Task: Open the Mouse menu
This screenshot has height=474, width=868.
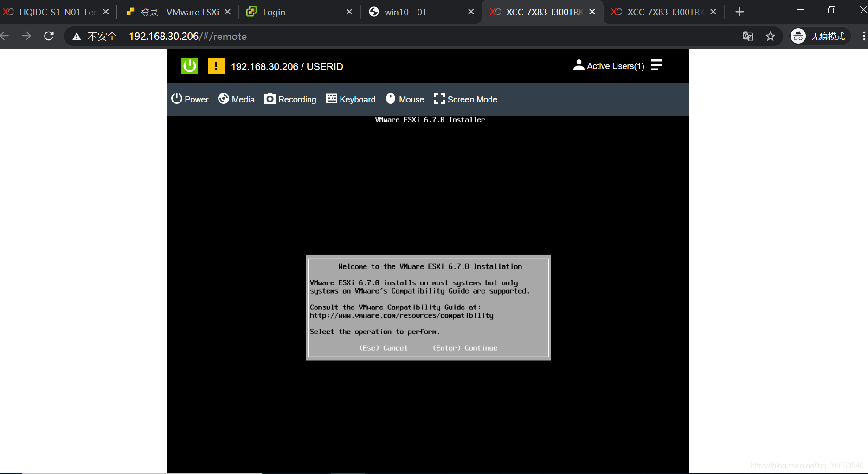Action: click(405, 99)
